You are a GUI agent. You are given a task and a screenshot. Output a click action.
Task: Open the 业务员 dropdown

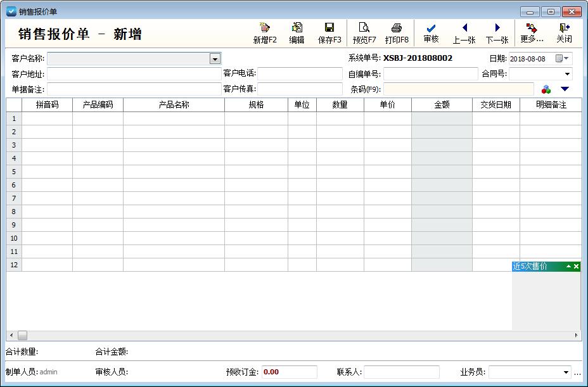(566, 372)
